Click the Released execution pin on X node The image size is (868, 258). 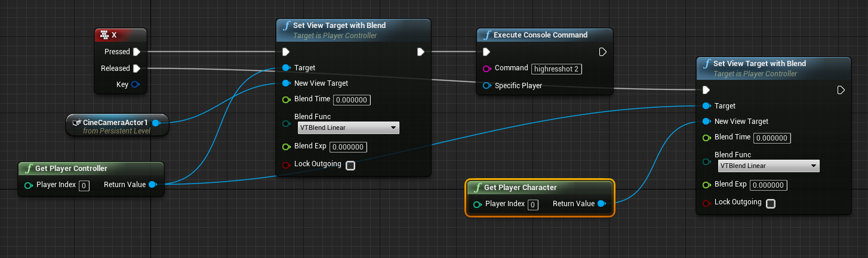coord(137,69)
